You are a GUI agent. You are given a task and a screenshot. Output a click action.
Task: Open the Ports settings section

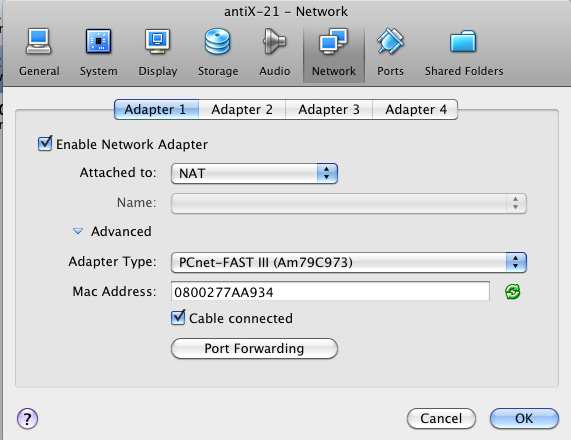pyautogui.click(x=390, y=52)
